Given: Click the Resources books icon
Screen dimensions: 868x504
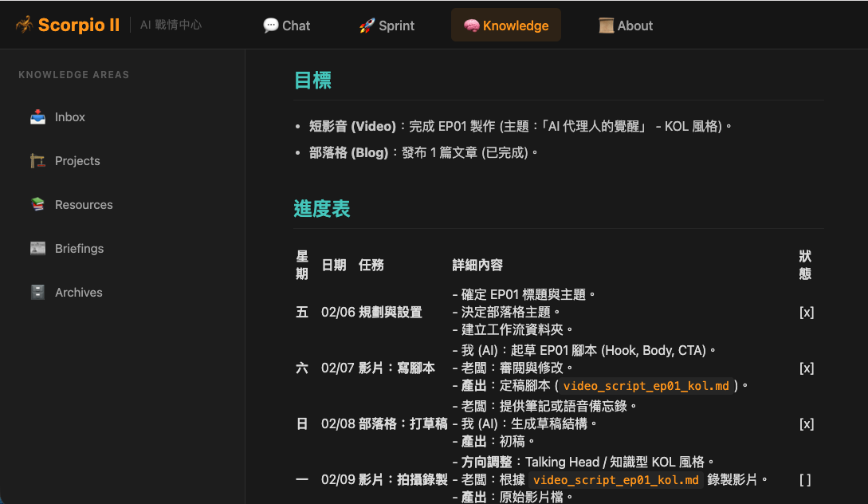Looking at the screenshot, I should [x=37, y=204].
